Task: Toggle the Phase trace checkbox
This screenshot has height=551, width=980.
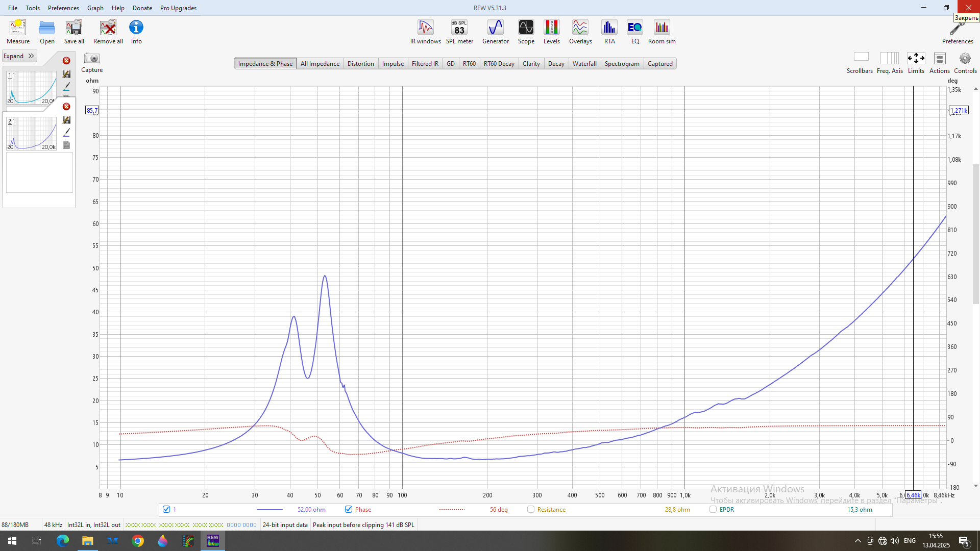Action: coord(349,509)
